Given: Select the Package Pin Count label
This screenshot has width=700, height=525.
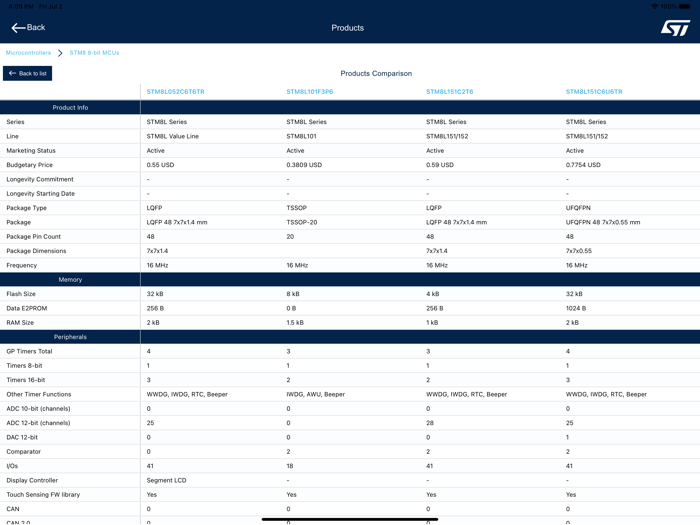Looking at the screenshot, I should pos(33,236).
